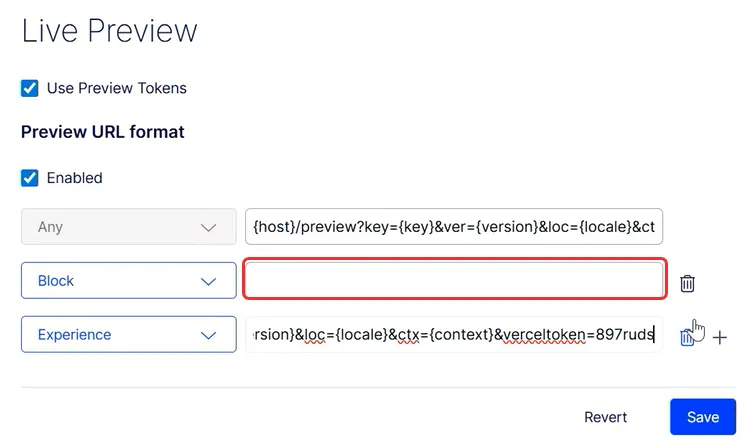Click the Block dropdown chevron arrow
752x445 pixels.
pyautogui.click(x=208, y=281)
